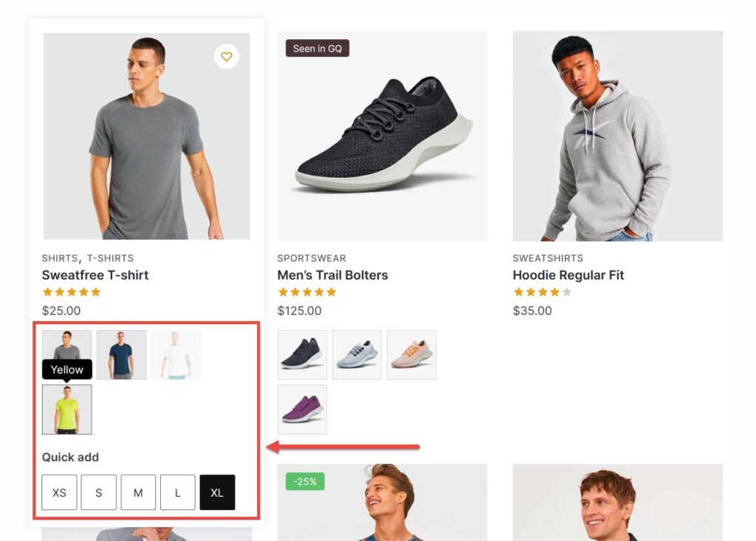
Task: Select the navy blue t-shirt variant
Action: pos(121,354)
